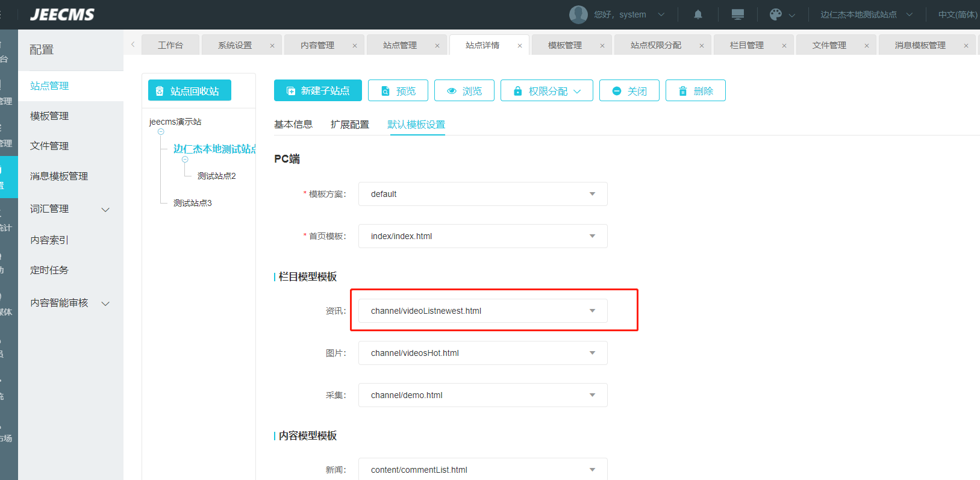Open the 模板方案 default dropdown
Screen dimensions: 980x480
482,194
